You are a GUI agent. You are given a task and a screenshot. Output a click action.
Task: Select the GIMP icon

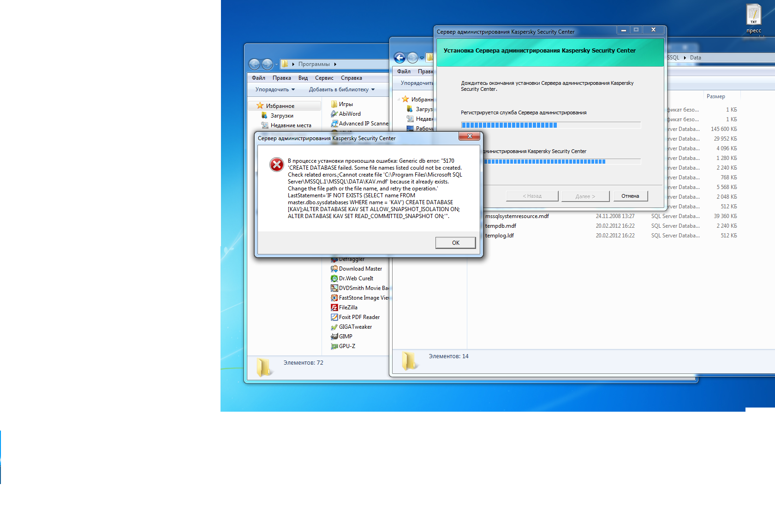point(334,337)
